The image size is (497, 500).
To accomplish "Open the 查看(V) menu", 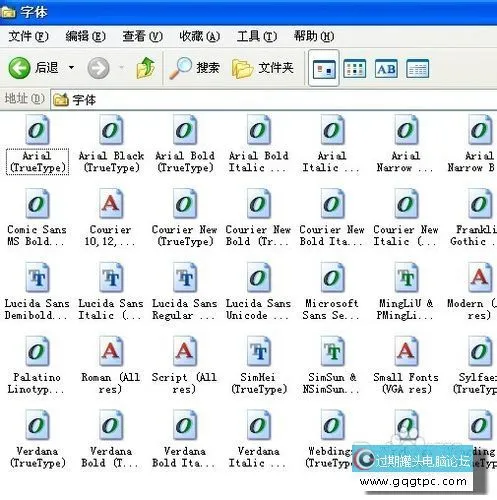I will click(142, 36).
